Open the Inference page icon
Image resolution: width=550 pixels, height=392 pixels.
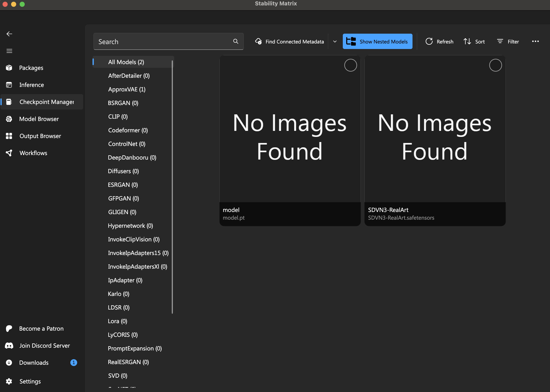pos(9,85)
